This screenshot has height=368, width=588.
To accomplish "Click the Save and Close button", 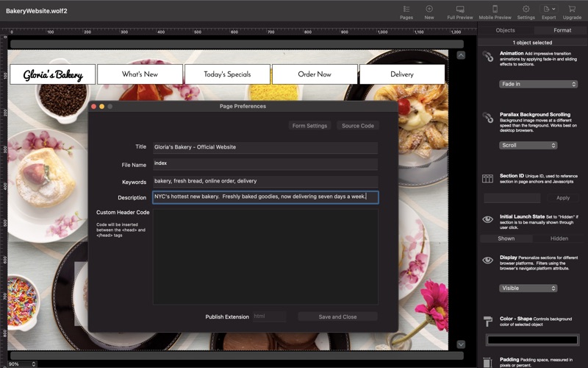I will tap(337, 317).
